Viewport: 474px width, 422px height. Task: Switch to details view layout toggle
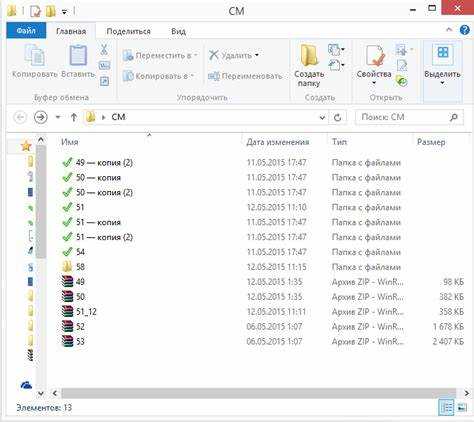tap(446, 407)
